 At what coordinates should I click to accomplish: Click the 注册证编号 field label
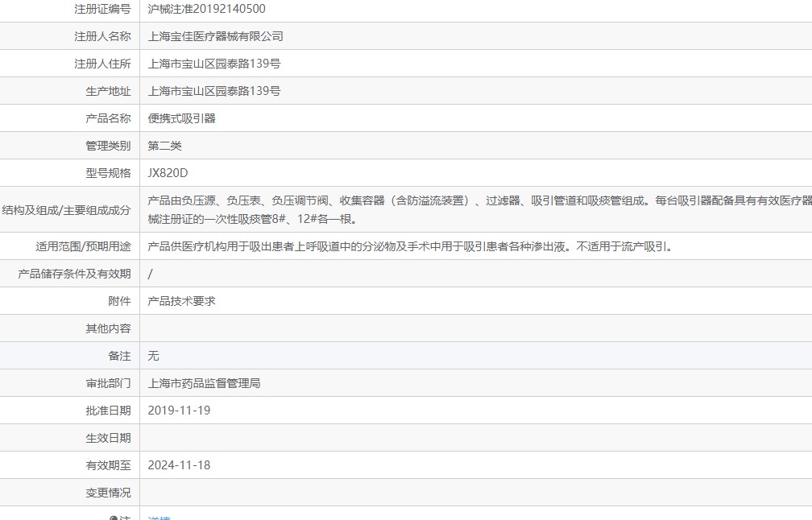pyautogui.click(x=102, y=9)
